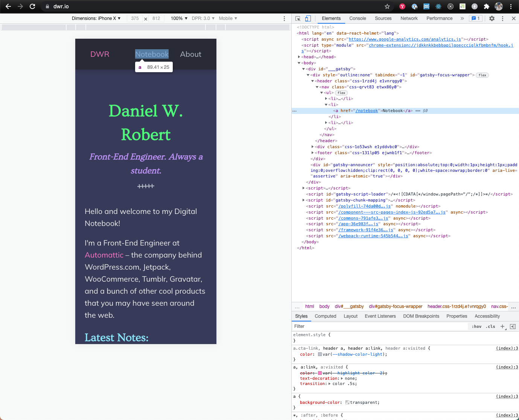Expand div css-1o53wsh node
519x420 pixels.
(x=313, y=147)
